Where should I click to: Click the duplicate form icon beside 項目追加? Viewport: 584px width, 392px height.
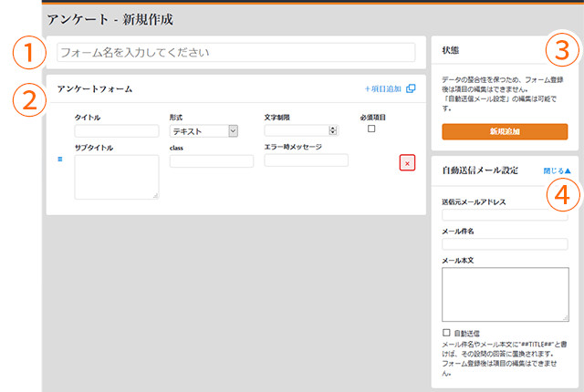[411, 88]
